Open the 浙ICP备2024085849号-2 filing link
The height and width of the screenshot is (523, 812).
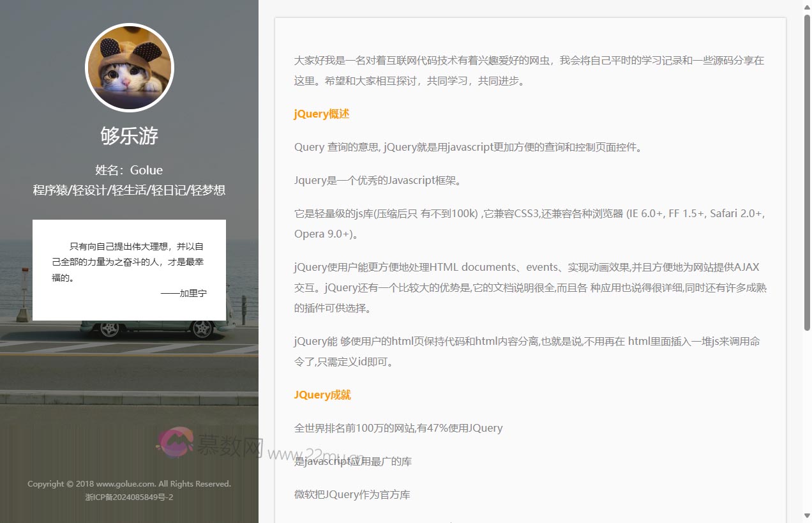point(129,497)
